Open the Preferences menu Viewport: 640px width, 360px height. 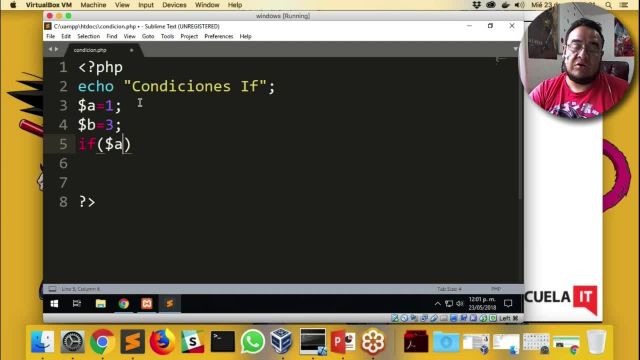(x=218, y=36)
